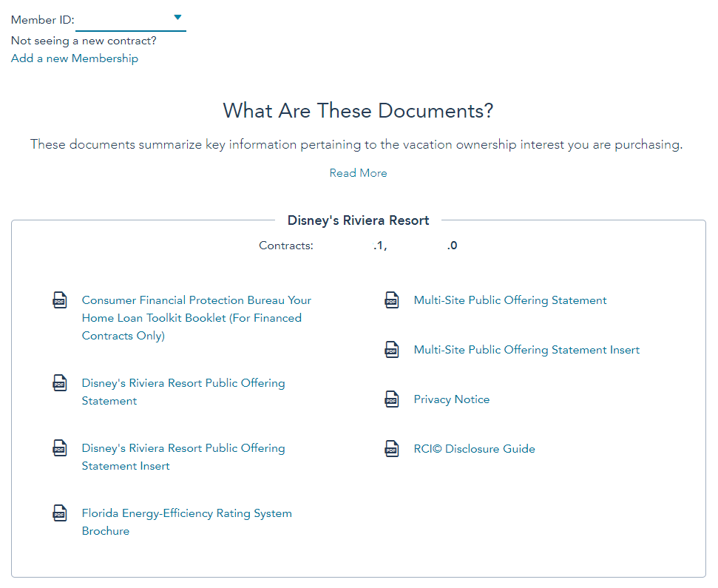
Task: Click the PDF icon beside Multi-Site Public Offering Statement
Action: tap(391, 300)
